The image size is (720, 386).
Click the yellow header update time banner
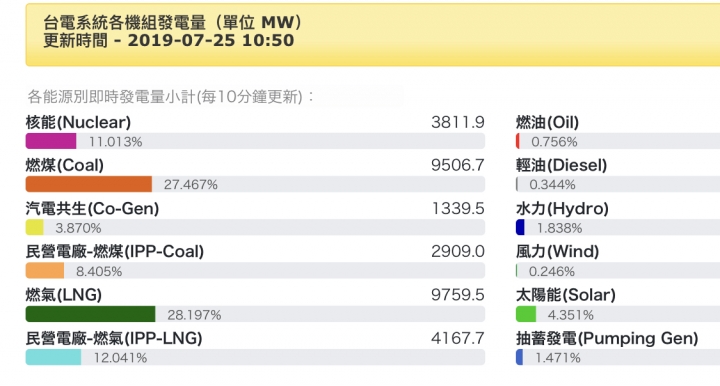373,35
